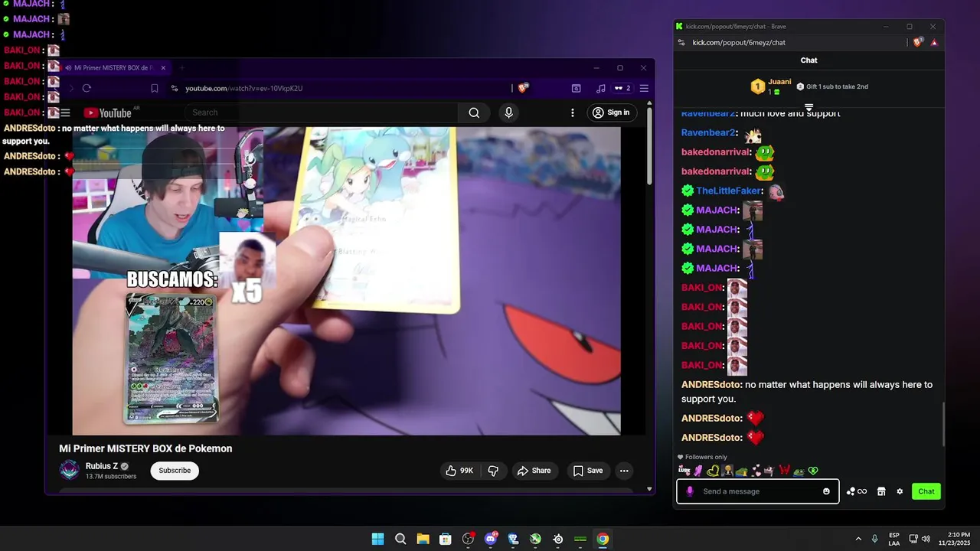Open Brave Shields icon in YouTube window
This screenshot has height=551, width=980.
523,89
